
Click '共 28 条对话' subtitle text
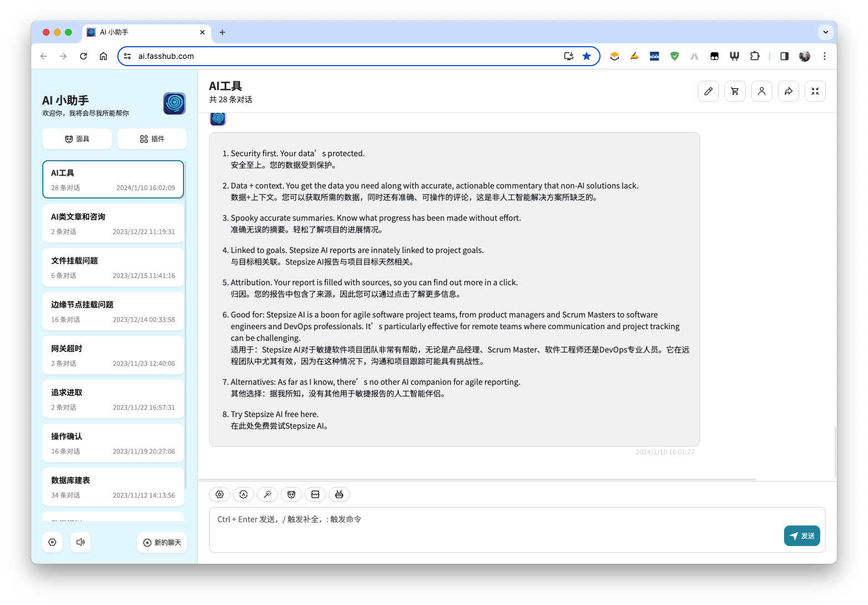[x=231, y=100]
